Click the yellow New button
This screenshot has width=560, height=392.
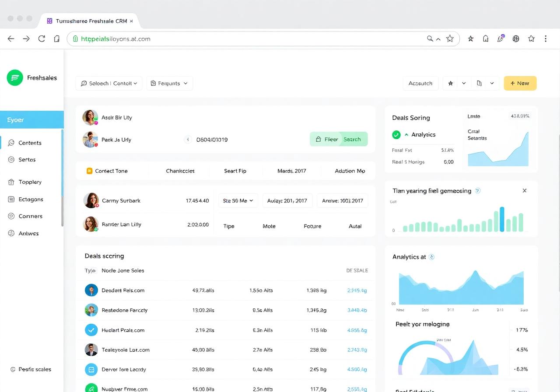click(x=520, y=83)
